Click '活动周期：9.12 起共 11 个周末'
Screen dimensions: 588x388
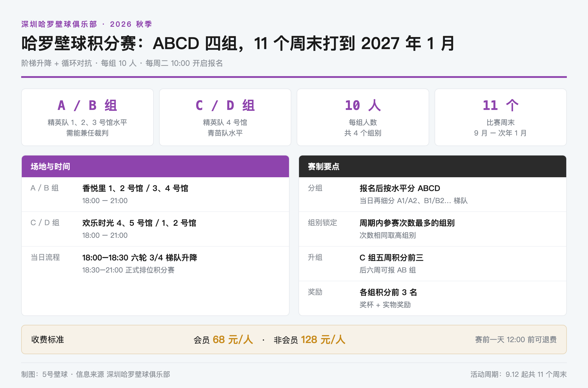[x=519, y=374]
